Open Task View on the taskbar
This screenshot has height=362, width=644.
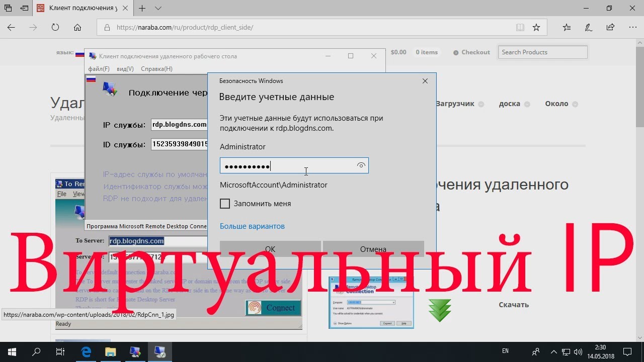60,351
